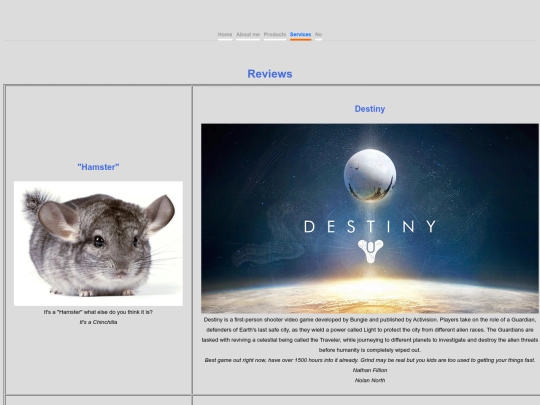Click the Destiny review title
This screenshot has width=540, height=405.
[370, 109]
